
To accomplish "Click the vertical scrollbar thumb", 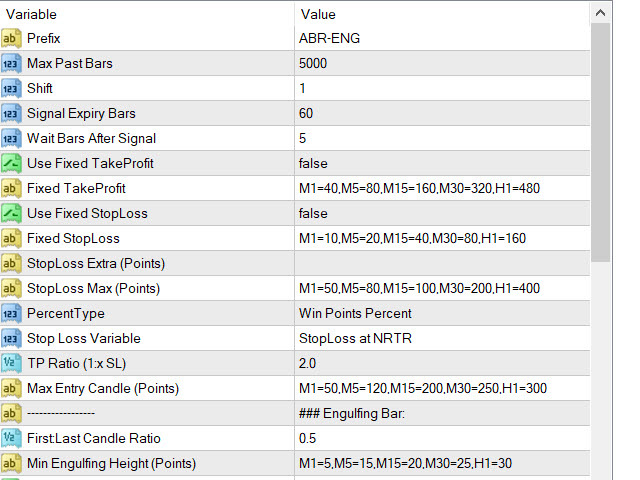I will click(x=600, y=142).
